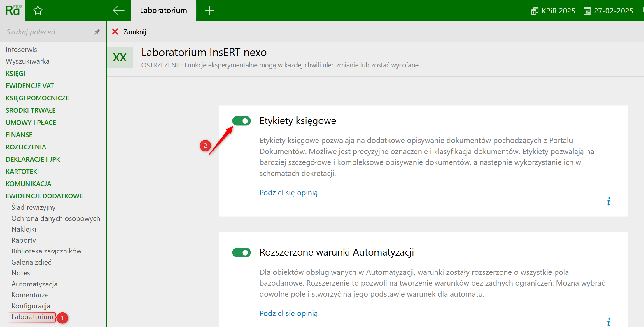
Task: Collapse the EWIDENCJE DODATKOWE section
Action: [44, 196]
